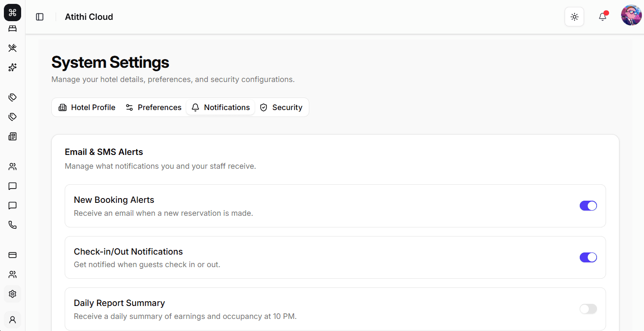
Task: Open the invoices sidebar icon
Action: click(12, 136)
